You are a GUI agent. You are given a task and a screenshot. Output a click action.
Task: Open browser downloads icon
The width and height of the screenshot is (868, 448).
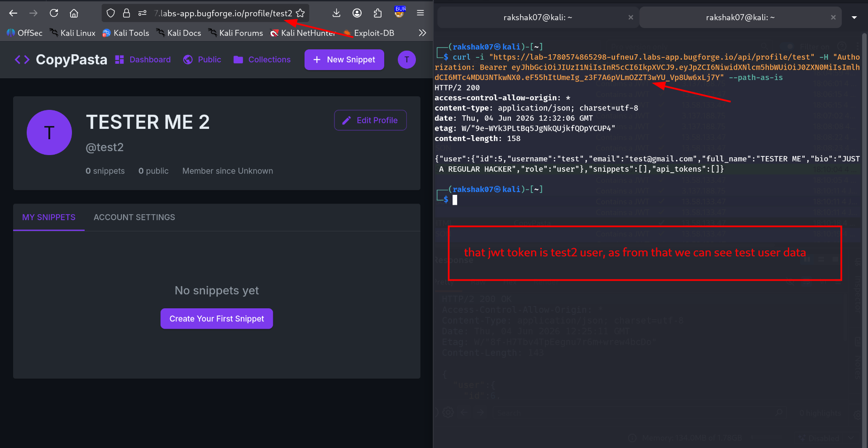[x=336, y=13]
